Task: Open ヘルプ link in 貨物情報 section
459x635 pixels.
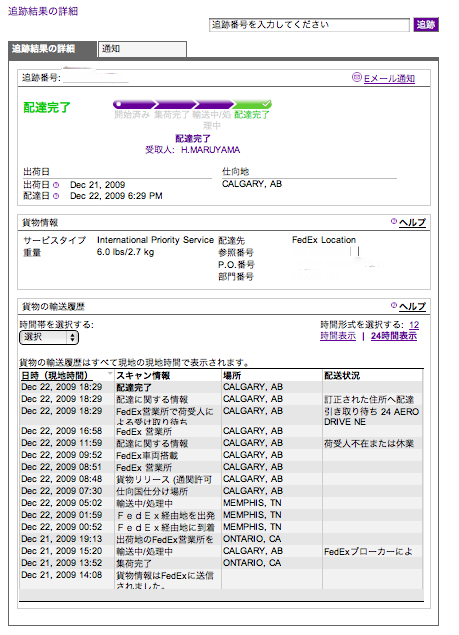Action: tap(412, 223)
